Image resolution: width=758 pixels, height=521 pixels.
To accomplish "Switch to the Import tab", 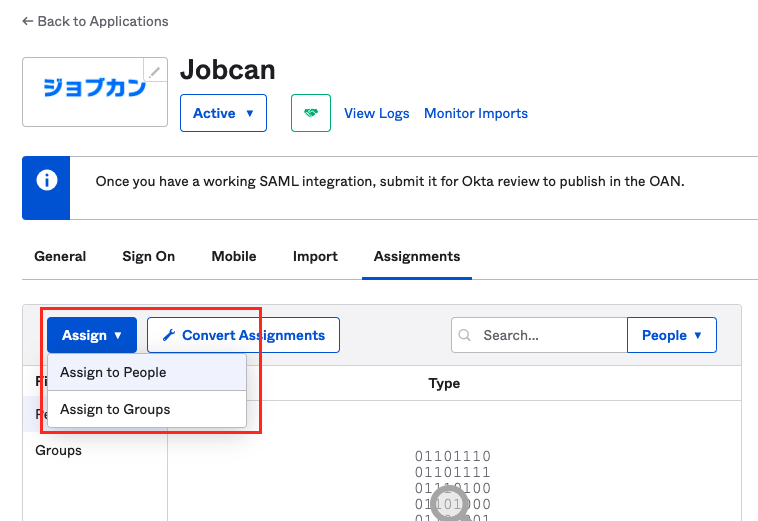I will pos(315,256).
